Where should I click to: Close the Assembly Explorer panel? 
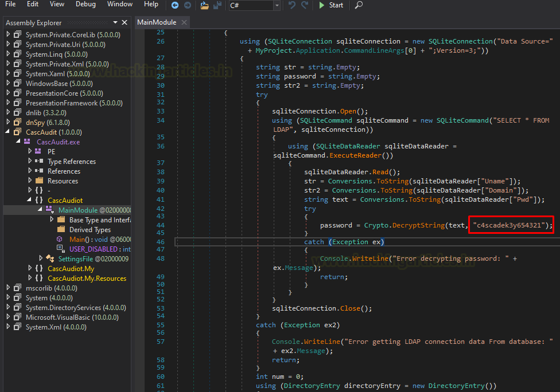click(125, 23)
